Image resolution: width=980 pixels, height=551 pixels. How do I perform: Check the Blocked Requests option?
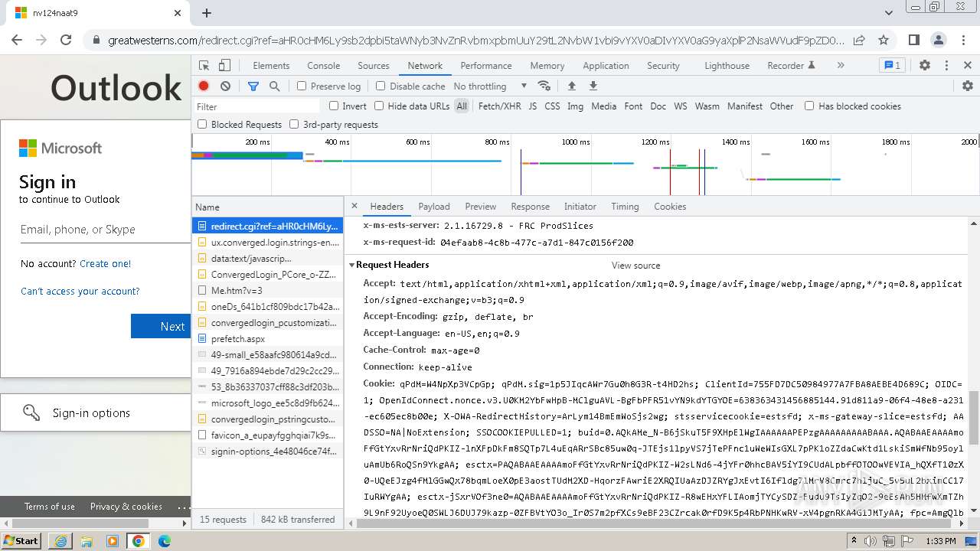pyautogui.click(x=202, y=124)
